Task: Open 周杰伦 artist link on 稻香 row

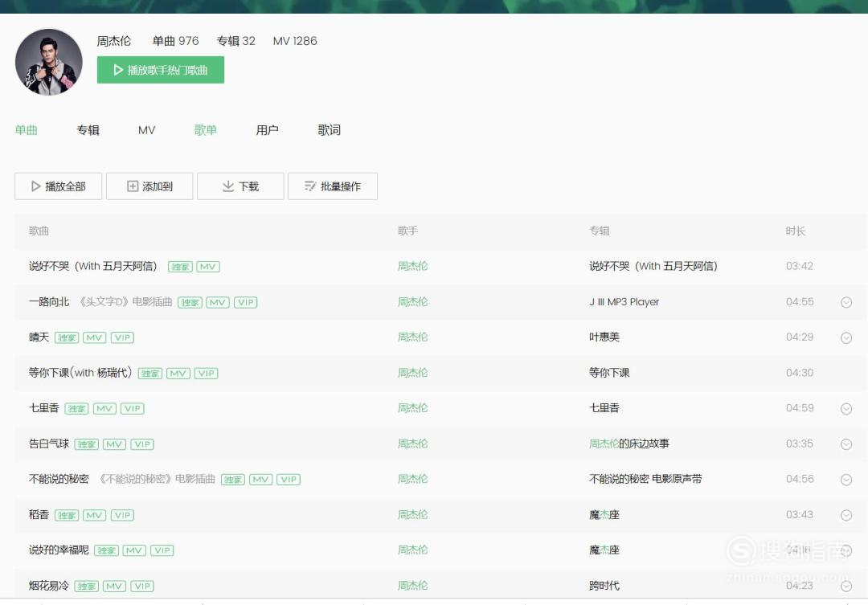Action: (413, 515)
